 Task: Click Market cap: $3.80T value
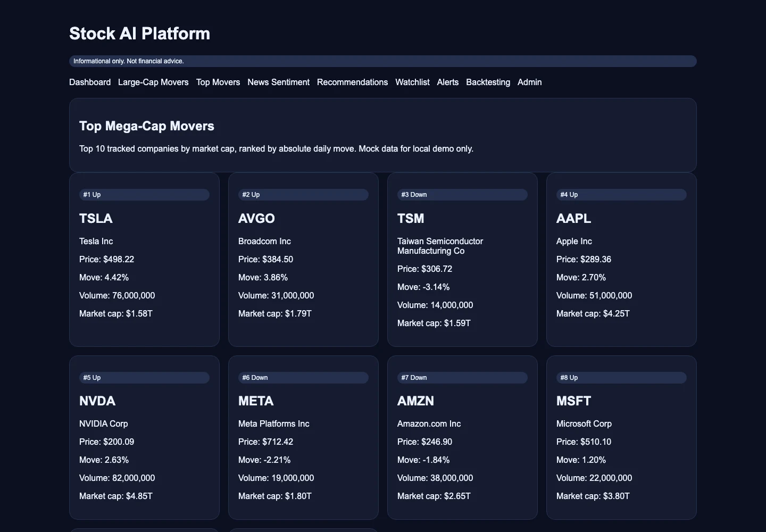click(x=593, y=496)
